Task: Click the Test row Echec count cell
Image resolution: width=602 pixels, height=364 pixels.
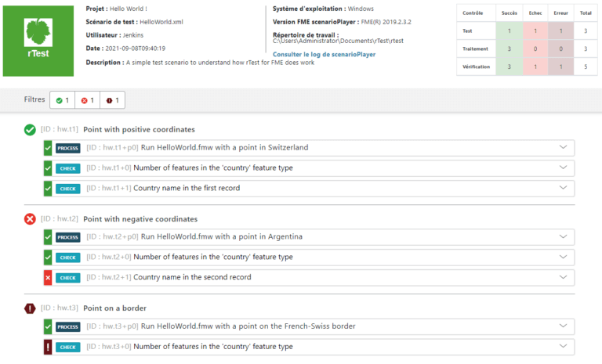Action: (535, 31)
